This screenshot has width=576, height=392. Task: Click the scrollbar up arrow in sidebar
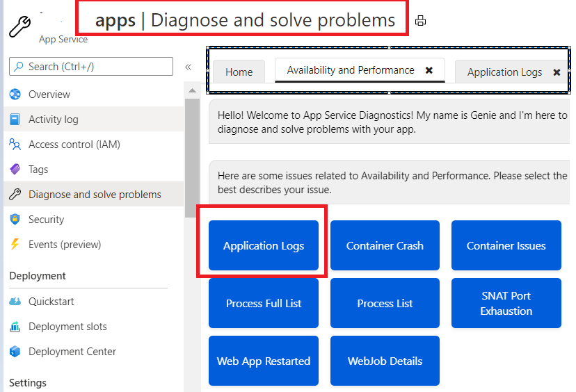[x=192, y=90]
